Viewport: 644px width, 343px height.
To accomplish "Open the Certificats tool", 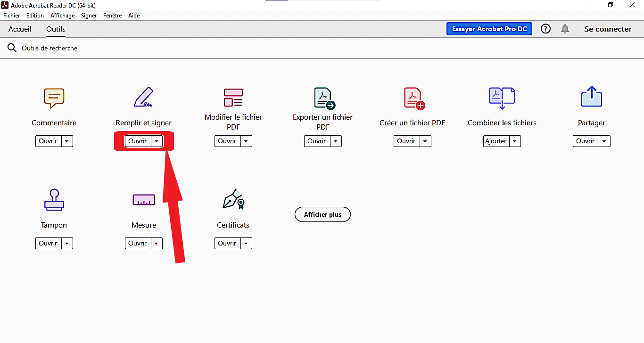I will 227,243.
